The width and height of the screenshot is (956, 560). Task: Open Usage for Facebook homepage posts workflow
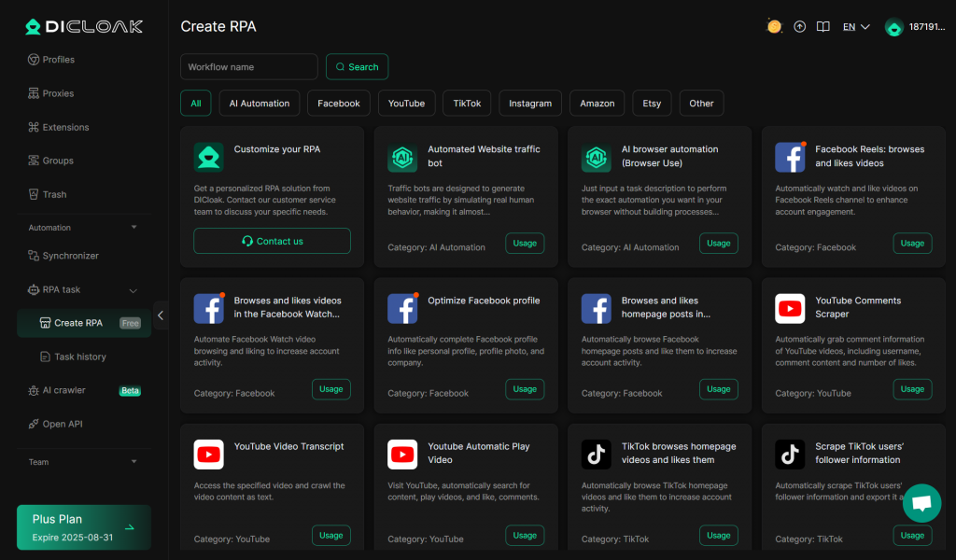click(x=719, y=389)
